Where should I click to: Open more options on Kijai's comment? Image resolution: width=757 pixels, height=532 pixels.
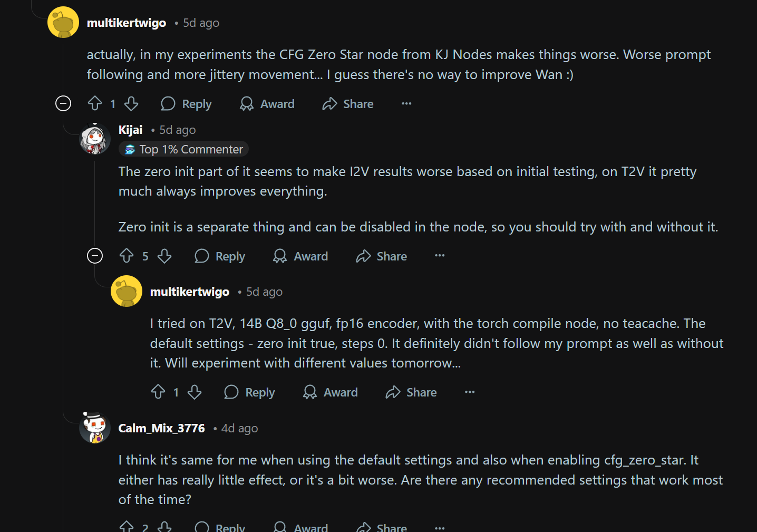[440, 256]
